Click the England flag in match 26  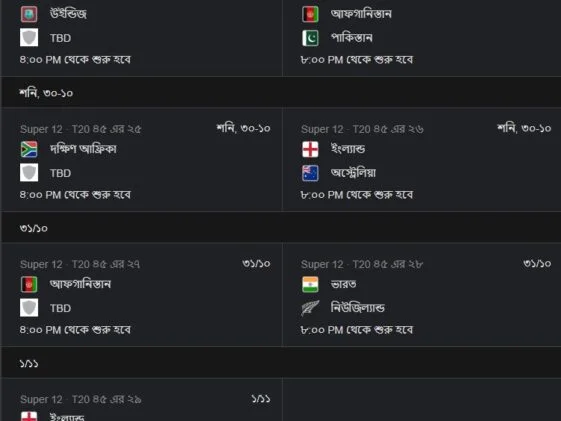coord(310,149)
